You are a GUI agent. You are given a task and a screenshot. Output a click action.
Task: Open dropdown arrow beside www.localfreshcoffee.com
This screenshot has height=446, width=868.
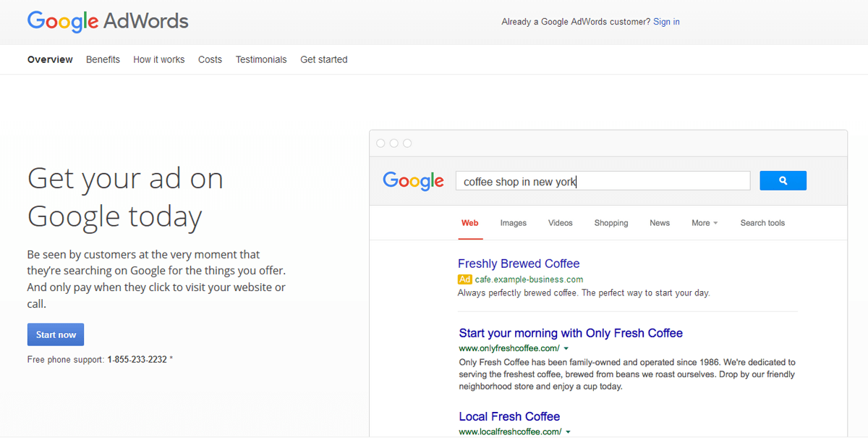pos(568,432)
